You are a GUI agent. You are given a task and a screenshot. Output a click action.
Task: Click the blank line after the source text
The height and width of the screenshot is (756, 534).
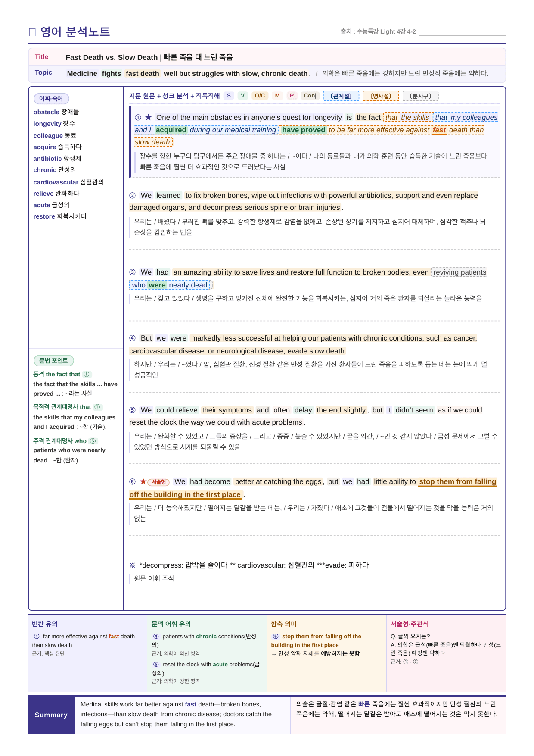pyautogui.click(x=462, y=33)
